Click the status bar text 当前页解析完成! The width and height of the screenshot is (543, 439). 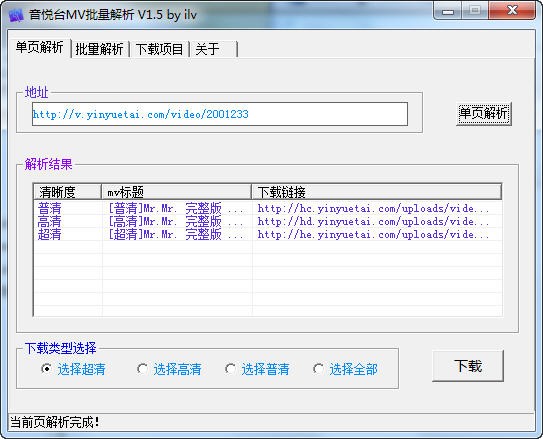[55, 422]
